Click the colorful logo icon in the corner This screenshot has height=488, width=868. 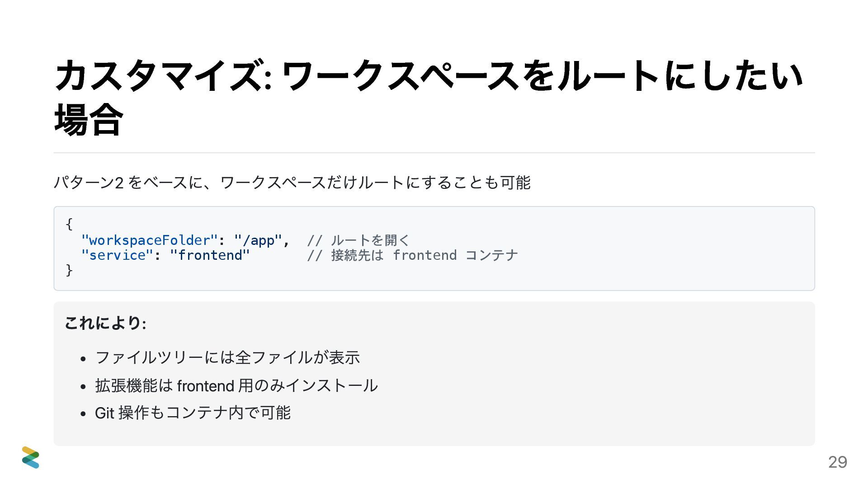coord(30,457)
